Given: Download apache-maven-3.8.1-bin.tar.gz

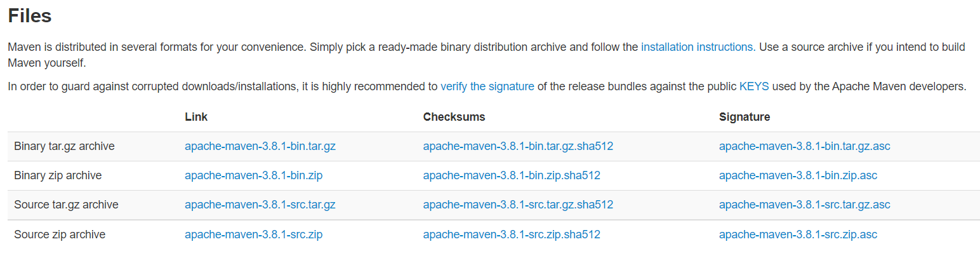Looking at the screenshot, I should pyautogui.click(x=260, y=146).
